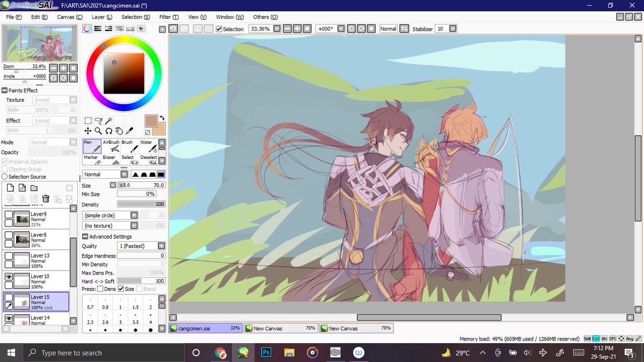Click the background color swatch
This screenshot has width=644, height=362.
160,129
